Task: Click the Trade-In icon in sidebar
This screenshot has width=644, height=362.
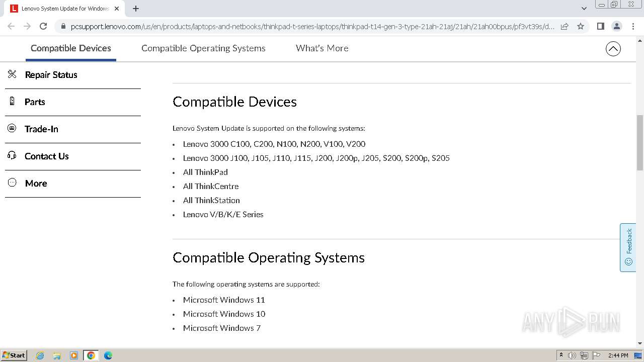Action: [x=12, y=128]
